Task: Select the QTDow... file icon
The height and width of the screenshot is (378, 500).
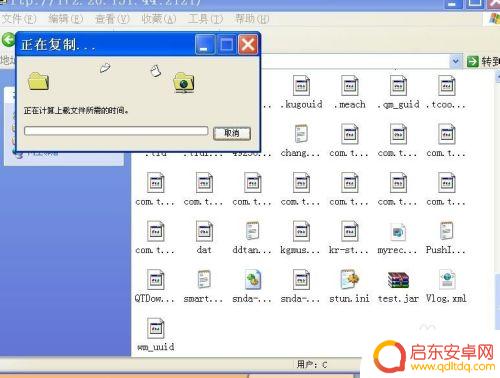Action: (155, 279)
